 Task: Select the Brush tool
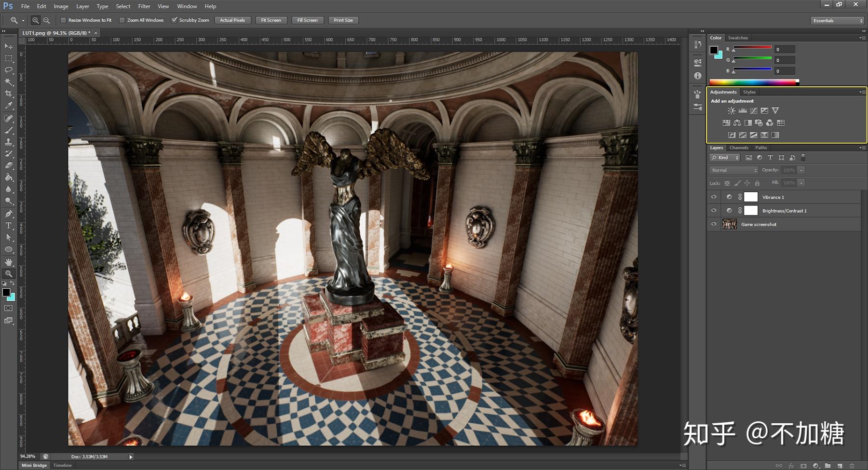[x=8, y=130]
